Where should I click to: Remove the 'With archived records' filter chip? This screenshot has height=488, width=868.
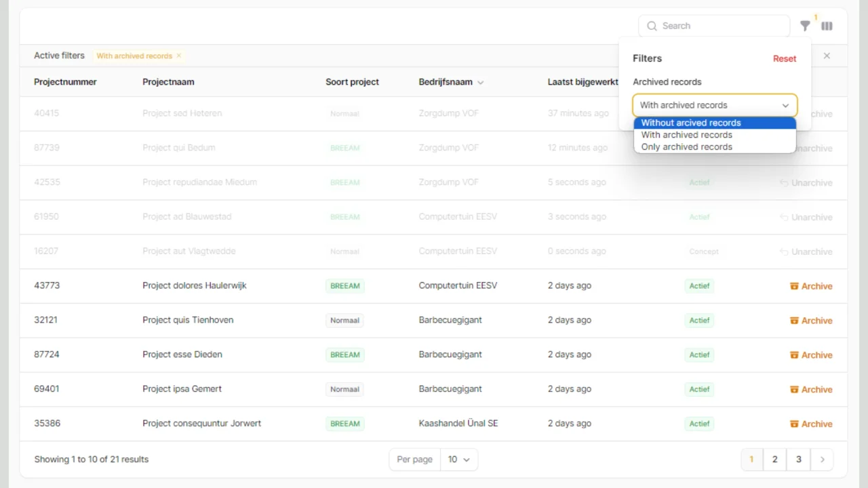178,56
